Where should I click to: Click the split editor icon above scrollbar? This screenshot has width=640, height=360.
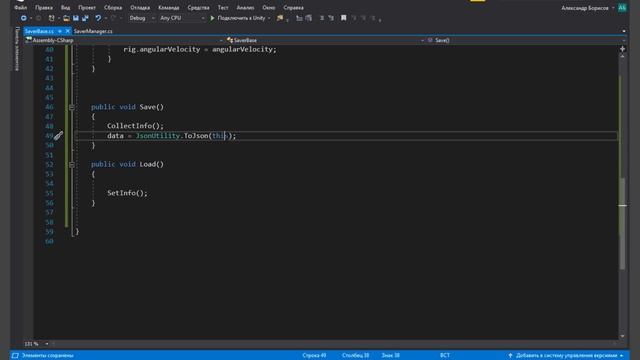622,49
